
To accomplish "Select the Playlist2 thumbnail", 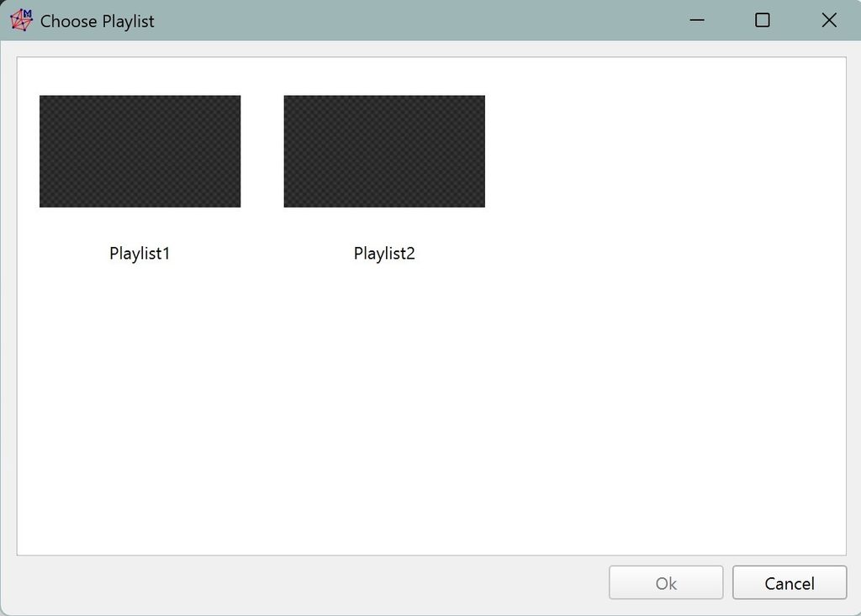I will tap(384, 151).
